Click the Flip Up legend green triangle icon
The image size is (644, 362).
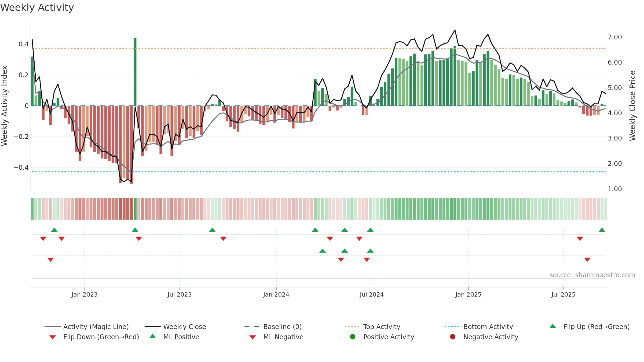(x=553, y=326)
